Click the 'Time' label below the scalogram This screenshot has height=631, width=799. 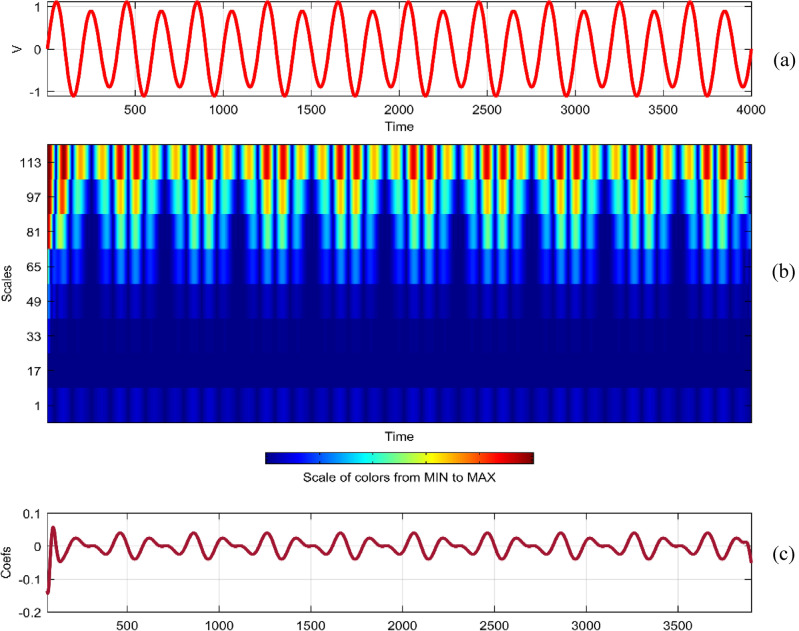pyautogui.click(x=399, y=437)
